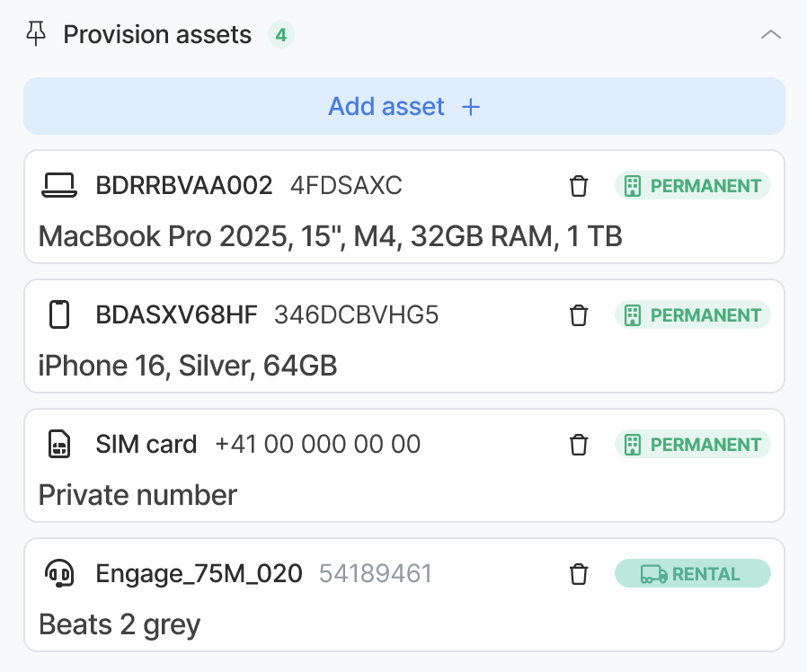Image resolution: width=807 pixels, height=672 pixels.
Task: Click the asset count badge showing 4
Action: (281, 35)
